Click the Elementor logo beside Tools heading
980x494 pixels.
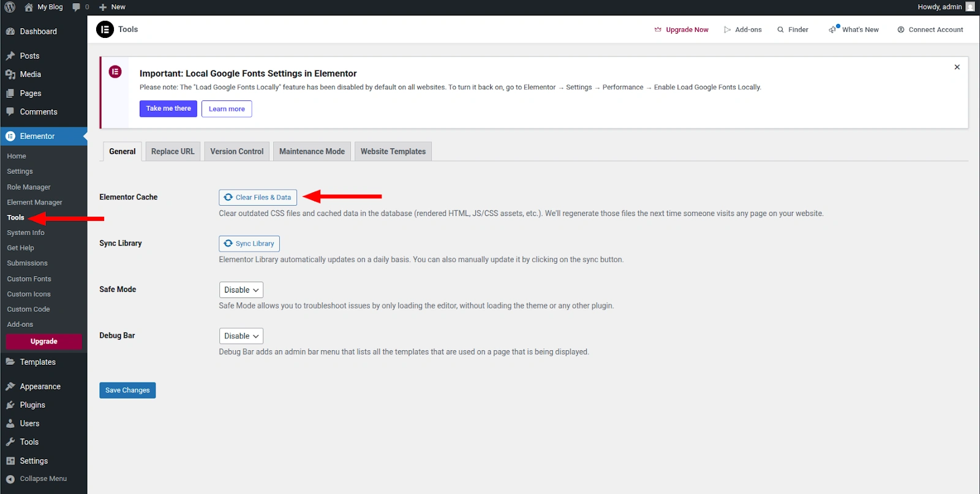[105, 29]
